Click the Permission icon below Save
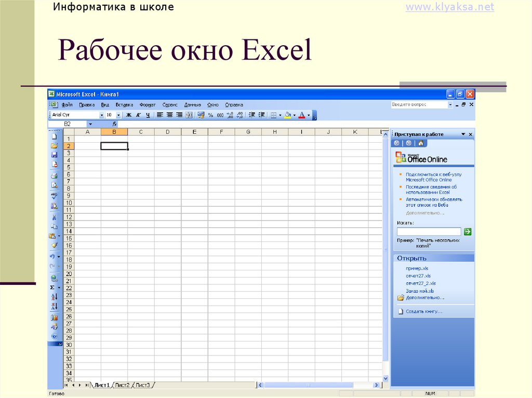This screenshot has width=532, height=398. click(54, 164)
